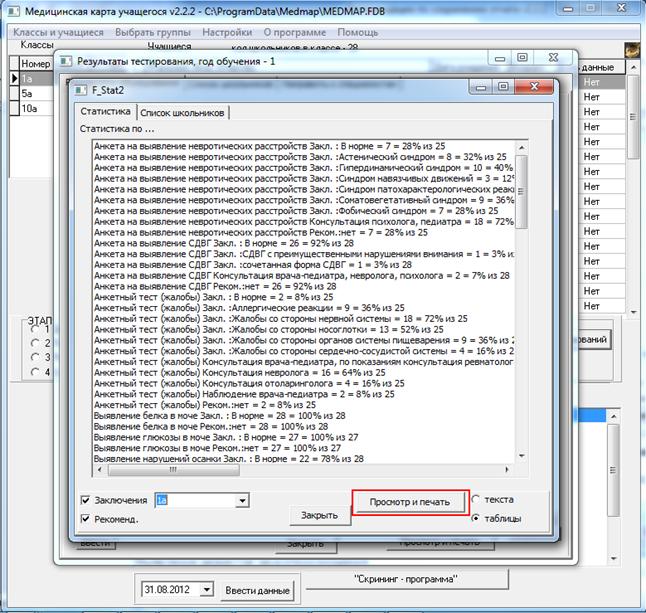Click the Медицинская карта учащегося app icon
This screenshot has height=613, width=646.
[x=10, y=11]
